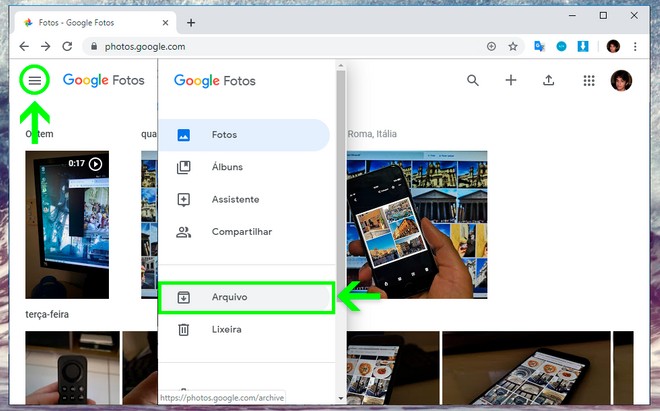
Task: Open the photo of hand holding phone
Action: coord(417,224)
